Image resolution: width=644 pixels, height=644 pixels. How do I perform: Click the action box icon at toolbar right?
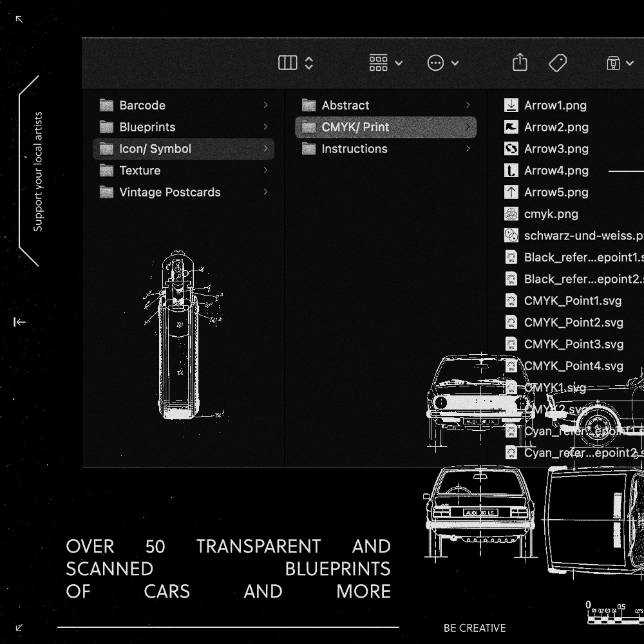(x=613, y=62)
